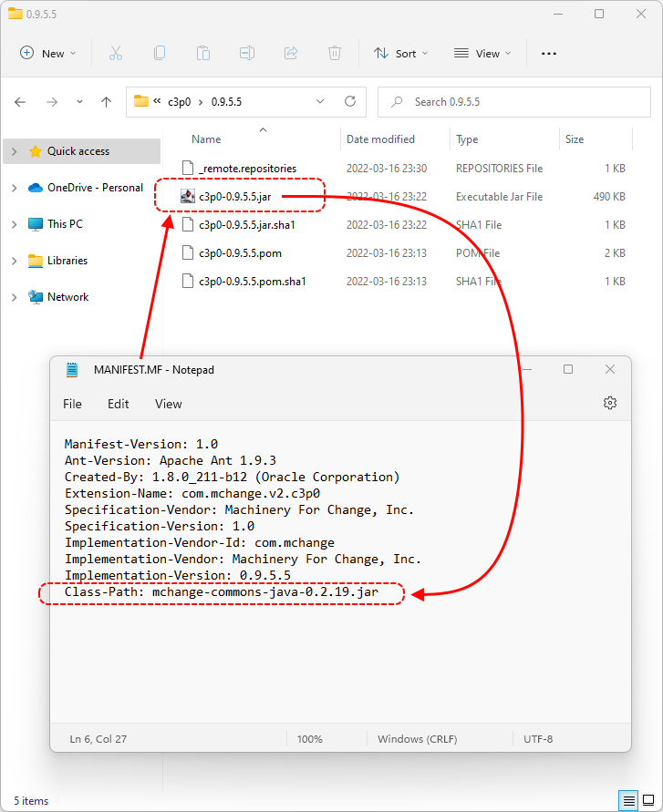Open the Notepad View menu
The image size is (663, 812).
point(169,404)
